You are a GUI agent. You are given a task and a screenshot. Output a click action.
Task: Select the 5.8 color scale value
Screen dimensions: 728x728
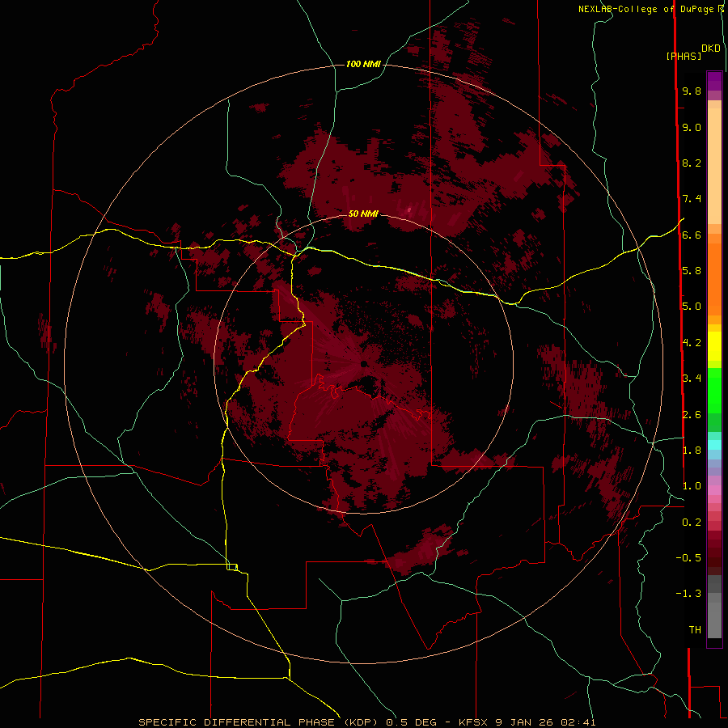pyautogui.click(x=692, y=271)
